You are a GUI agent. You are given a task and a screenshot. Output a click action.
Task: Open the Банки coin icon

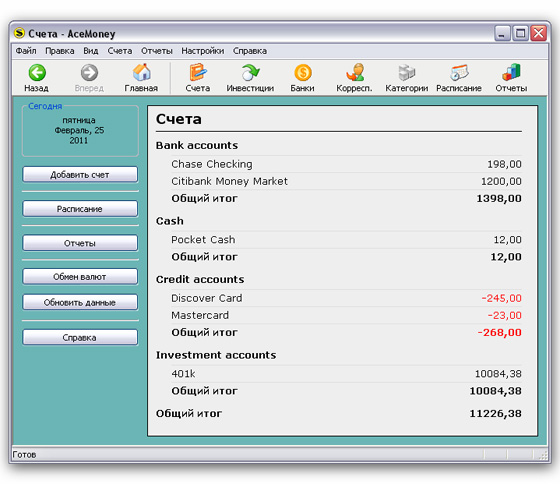pyautogui.click(x=302, y=73)
